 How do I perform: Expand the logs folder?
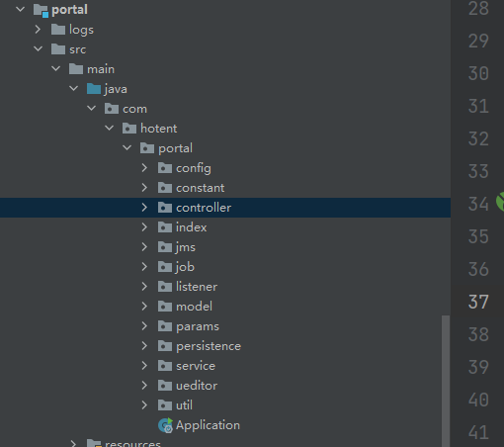point(38,30)
